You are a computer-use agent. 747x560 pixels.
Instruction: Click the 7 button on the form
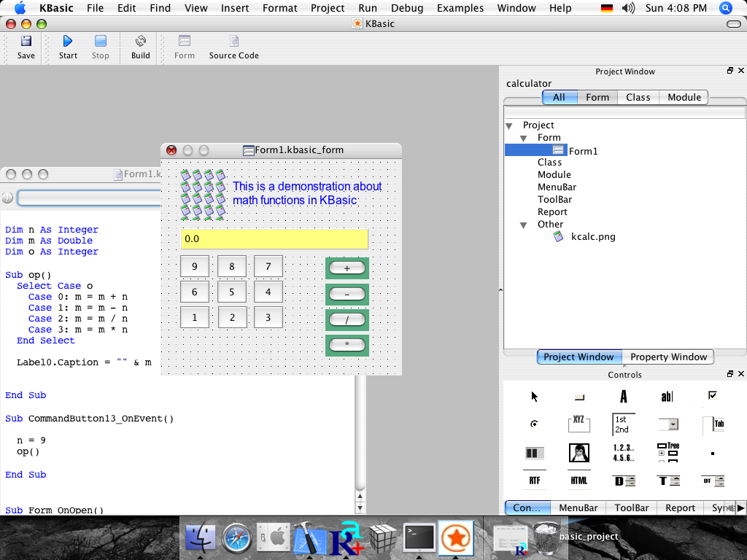pos(268,267)
